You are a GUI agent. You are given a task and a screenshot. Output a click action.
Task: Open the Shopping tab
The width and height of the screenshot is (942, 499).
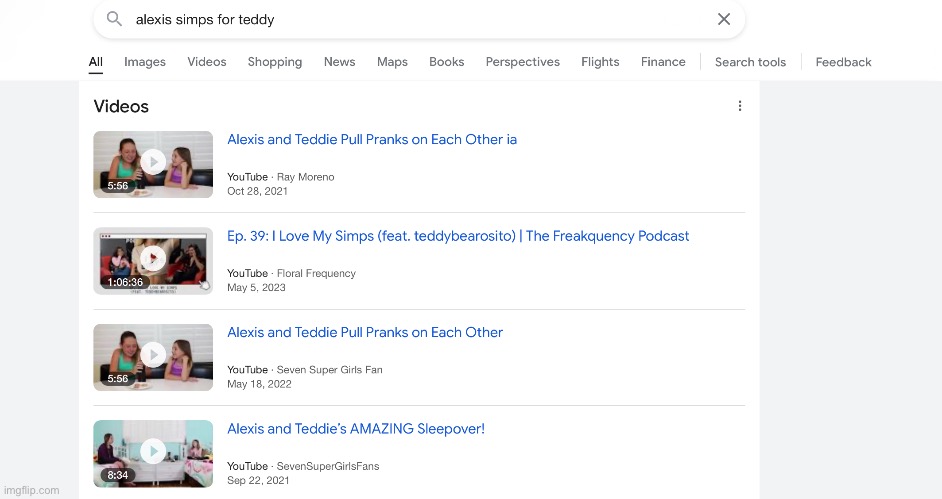tap(275, 62)
